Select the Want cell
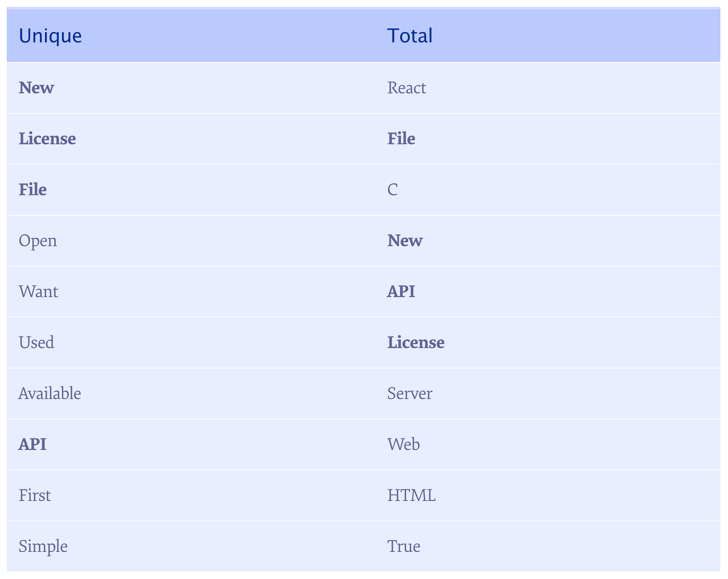 (x=38, y=291)
